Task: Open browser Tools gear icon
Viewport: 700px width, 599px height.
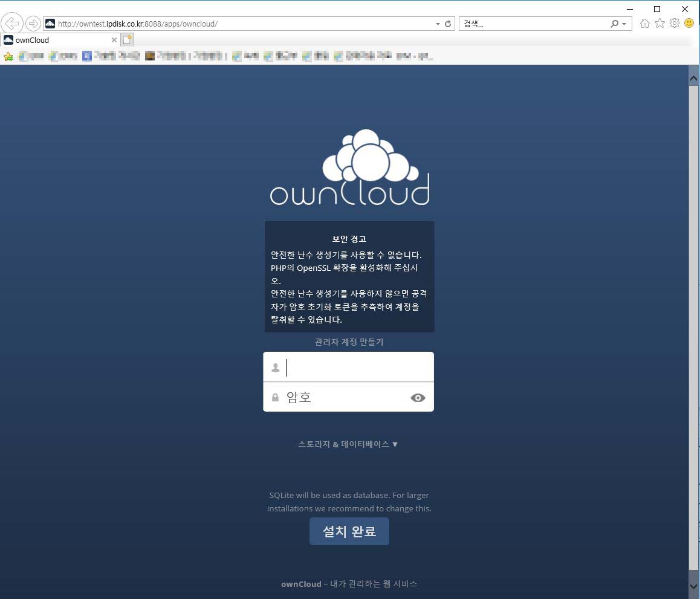Action: click(x=675, y=23)
